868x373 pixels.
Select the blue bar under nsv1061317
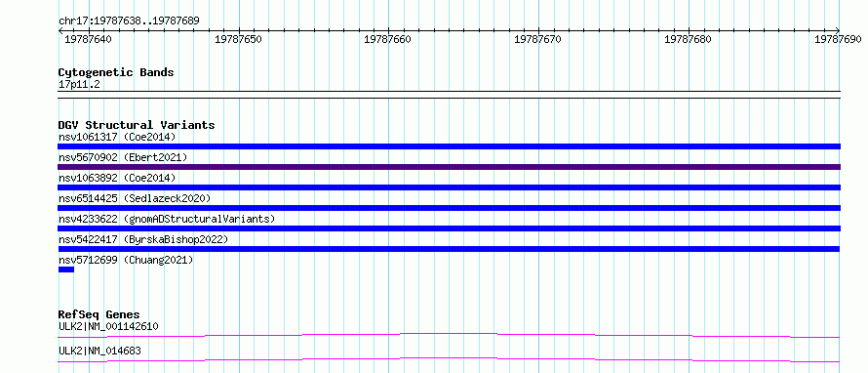(x=449, y=146)
